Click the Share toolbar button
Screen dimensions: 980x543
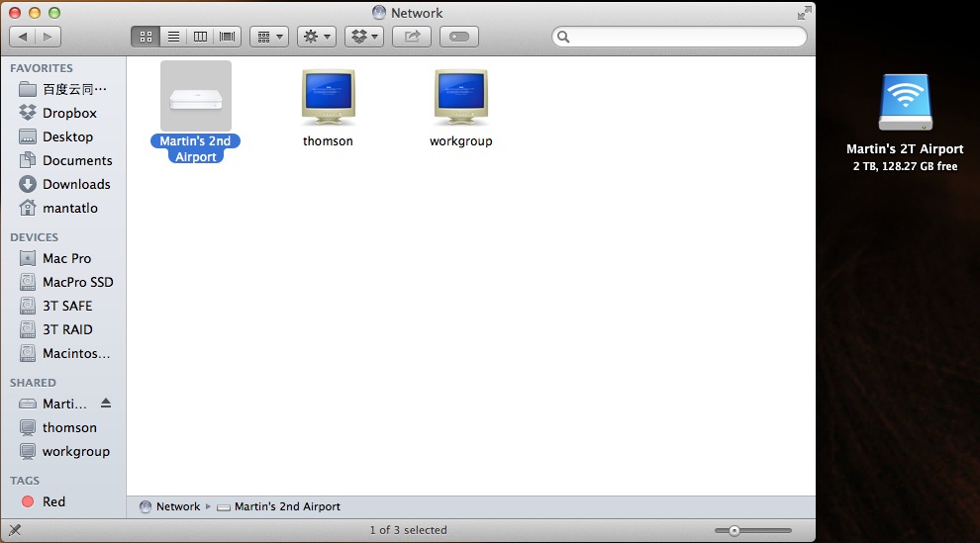coord(411,37)
